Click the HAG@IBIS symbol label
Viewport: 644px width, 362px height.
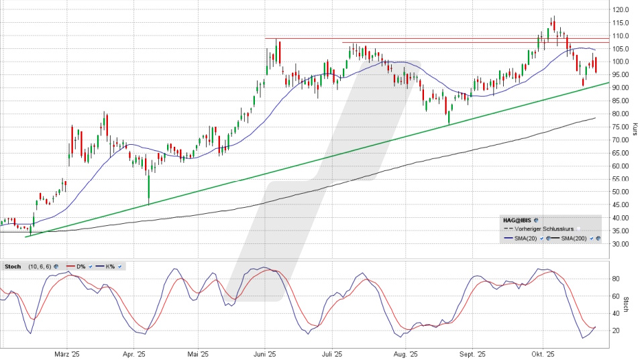tap(517, 220)
